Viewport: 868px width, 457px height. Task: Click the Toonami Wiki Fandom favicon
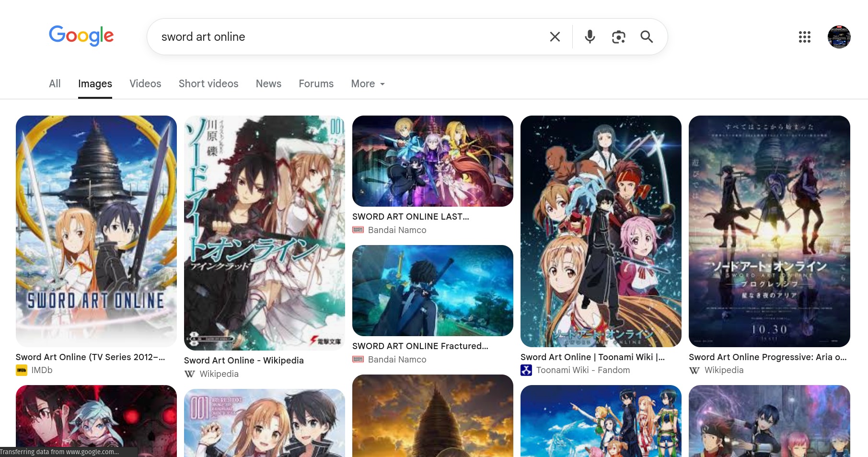click(526, 370)
